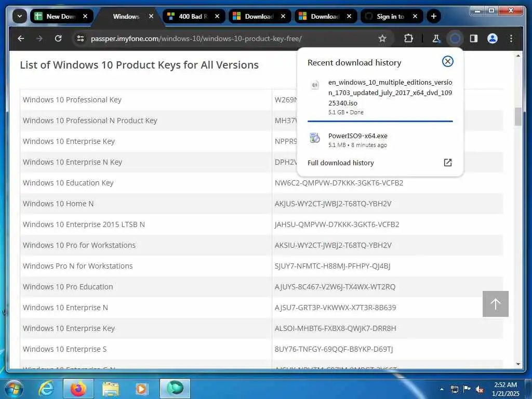This screenshot has height=399, width=532.
Task: Click the Windows 10 Home N product key
Action: pyautogui.click(x=333, y=204)
